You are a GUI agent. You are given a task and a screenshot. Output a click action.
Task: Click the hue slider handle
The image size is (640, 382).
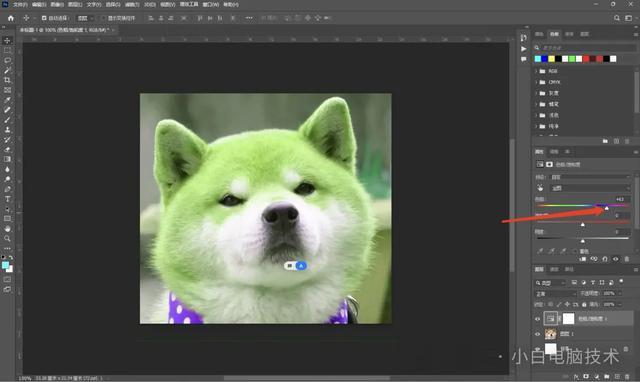(607, 209)
